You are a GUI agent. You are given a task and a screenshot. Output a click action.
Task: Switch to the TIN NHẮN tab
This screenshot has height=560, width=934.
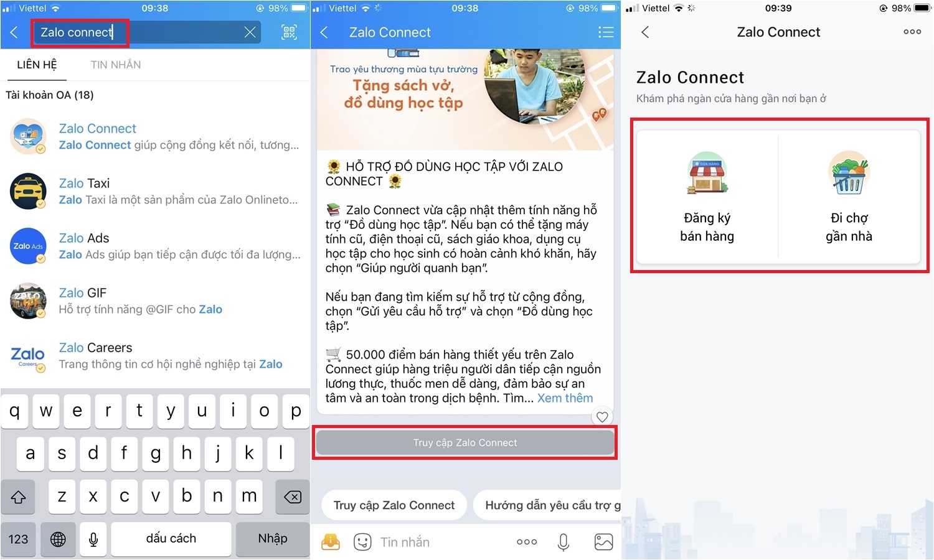tap(116, 65)
